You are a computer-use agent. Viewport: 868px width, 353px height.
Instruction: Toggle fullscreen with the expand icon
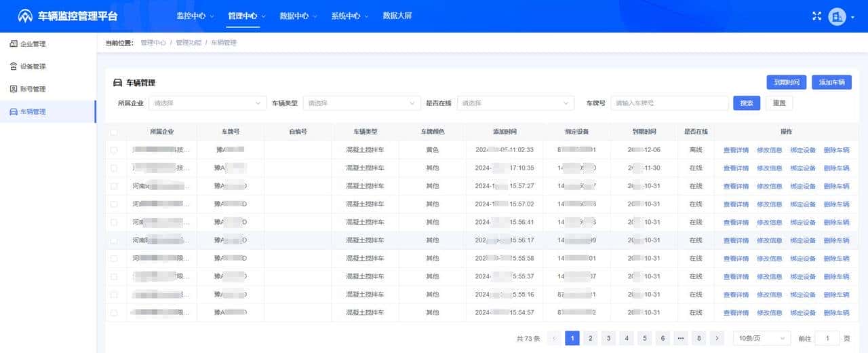(816, 16)
